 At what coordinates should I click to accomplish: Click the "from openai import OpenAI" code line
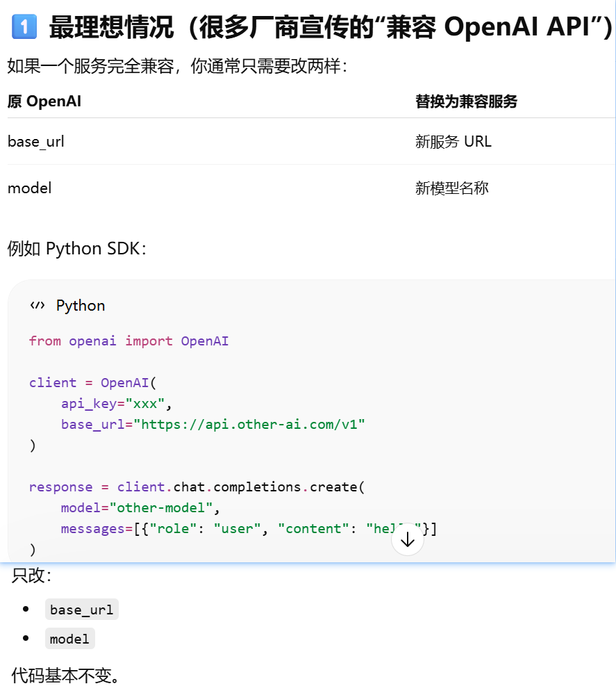click(x=129, y=341)
